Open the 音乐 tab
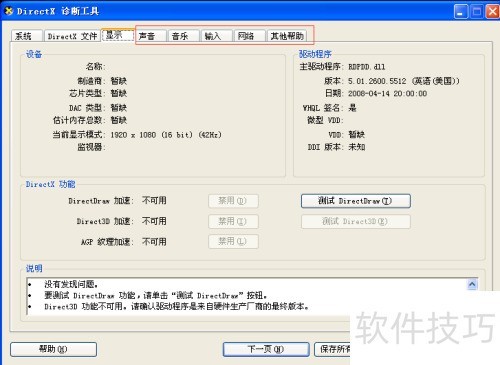This screenshot has width=500, height=365. click(184, 36)
